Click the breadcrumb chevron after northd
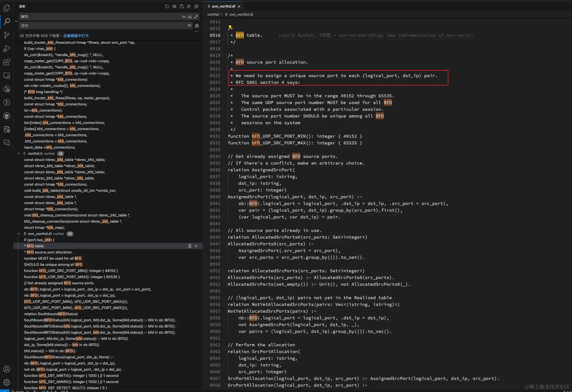 (221, 14)
